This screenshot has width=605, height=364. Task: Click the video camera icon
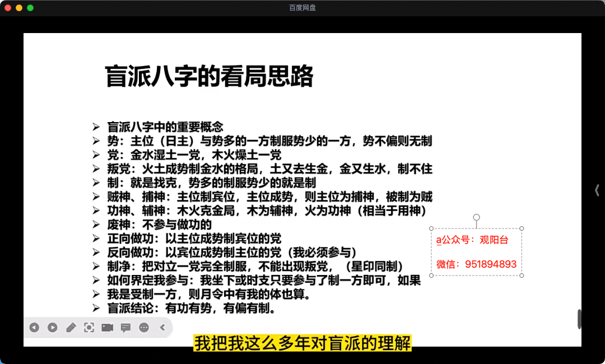(107, 328)
